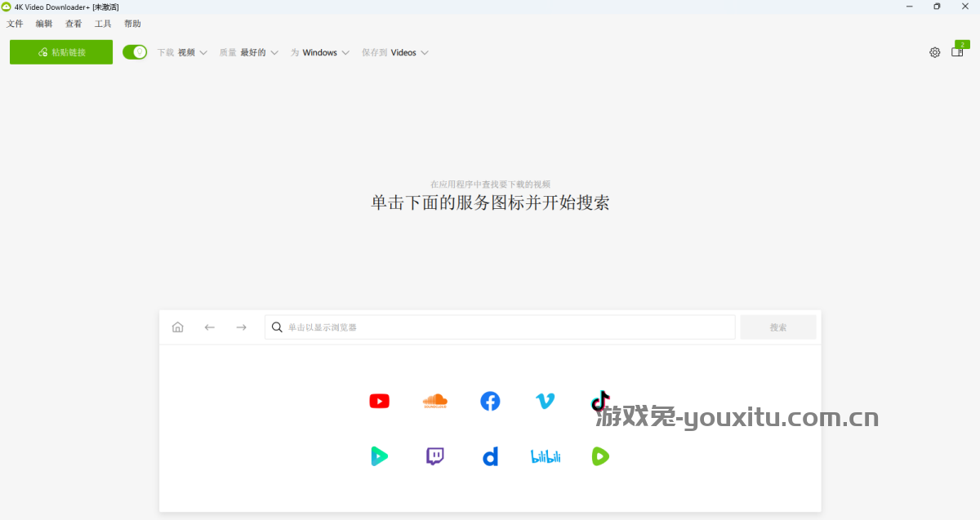Click 4K Video Downloader+ app logo in title bar
Screen dimensions: 980x520
(7, 7)
